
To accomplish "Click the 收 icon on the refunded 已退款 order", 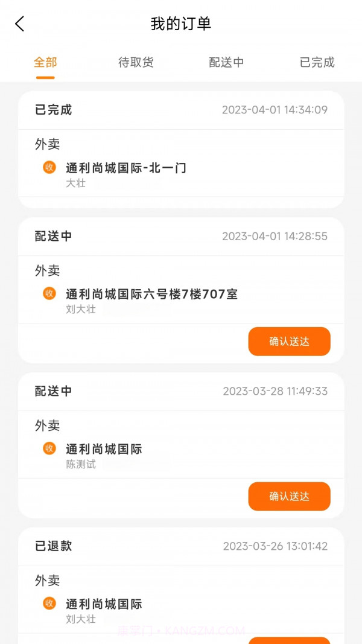I will pyautogui.click(x=48, y=604).
